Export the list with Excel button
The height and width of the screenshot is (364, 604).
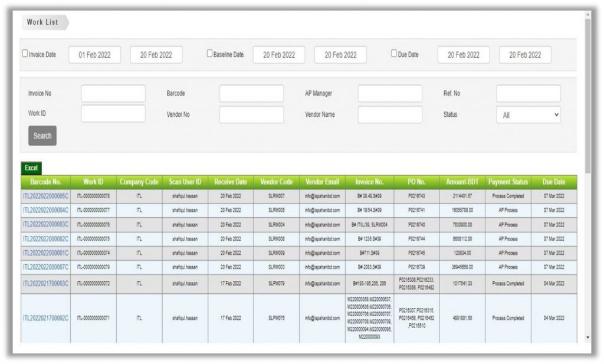pyautogui.click(x=31, y=168)
